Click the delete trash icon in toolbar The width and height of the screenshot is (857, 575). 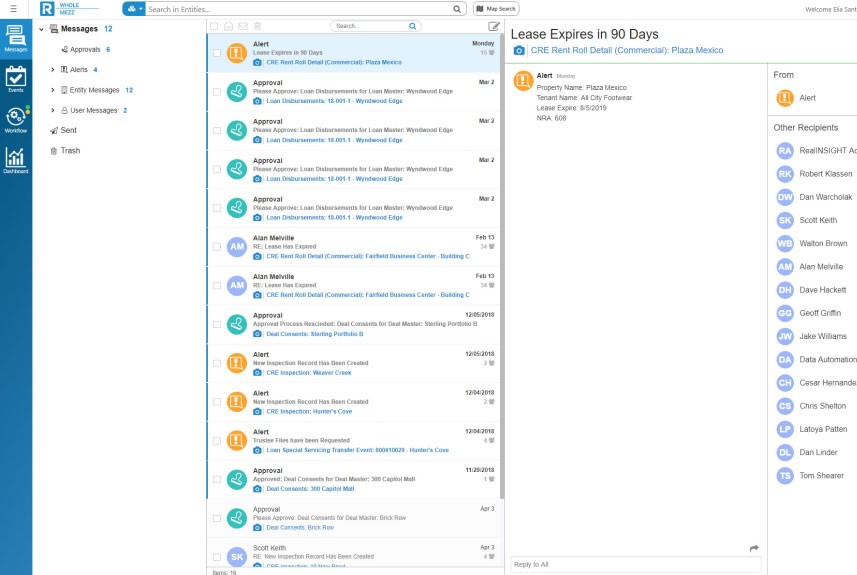pos(257,26)
